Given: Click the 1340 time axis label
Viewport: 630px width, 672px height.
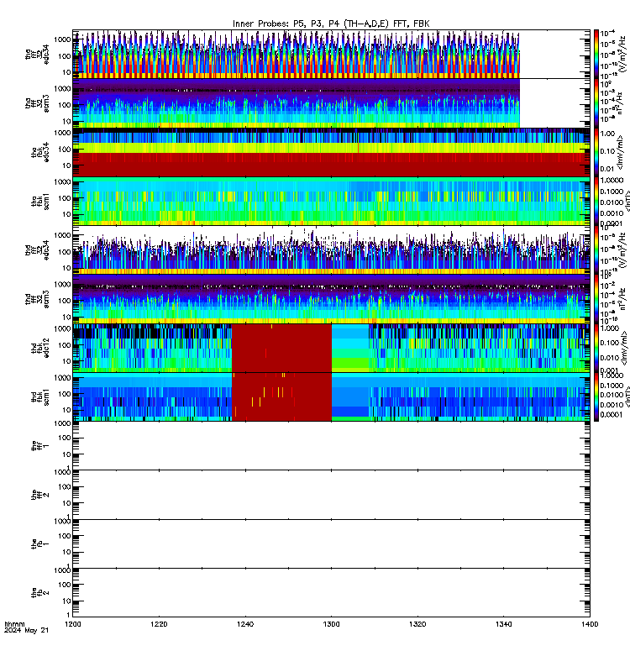Looking at the screenshot, I should [503, 624].
